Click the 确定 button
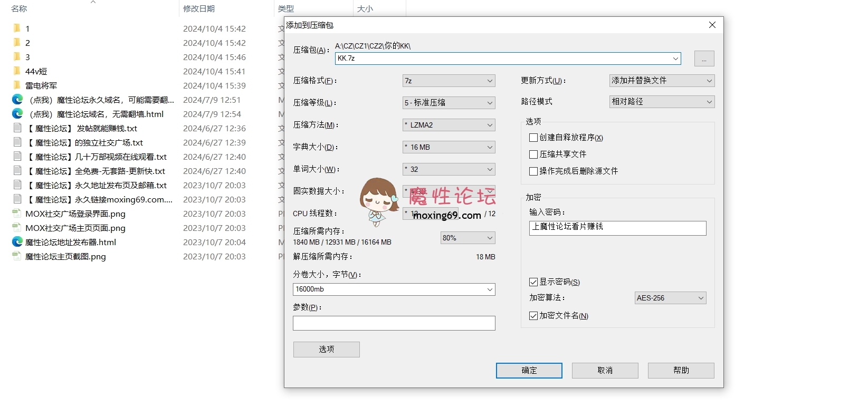This screenshot has height=407, width=868. [x=529, y=371]
